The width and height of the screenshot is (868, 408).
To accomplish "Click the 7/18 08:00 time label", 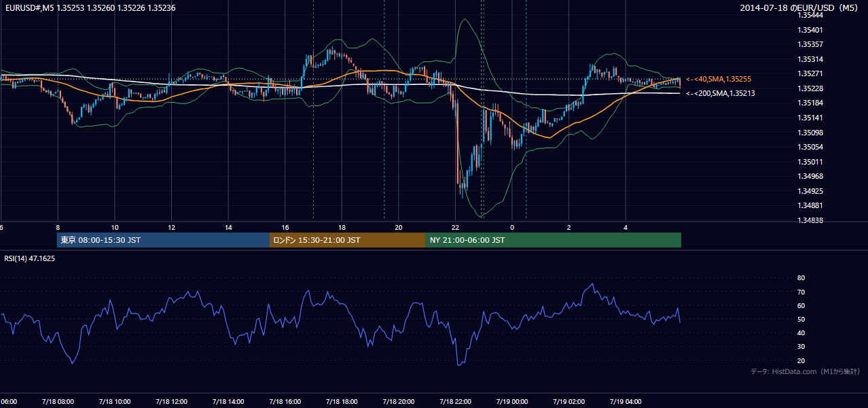I will pos(57,402).
